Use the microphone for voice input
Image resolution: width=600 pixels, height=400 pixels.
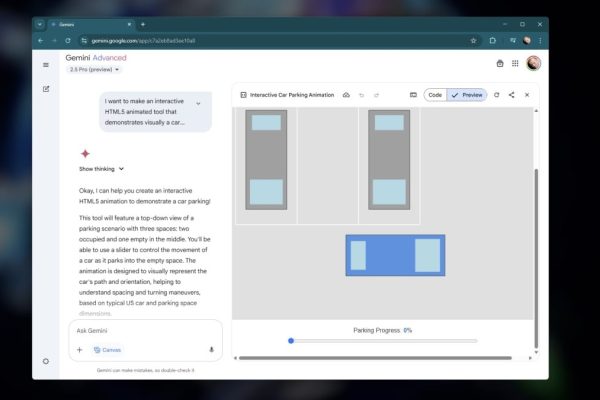211,349
